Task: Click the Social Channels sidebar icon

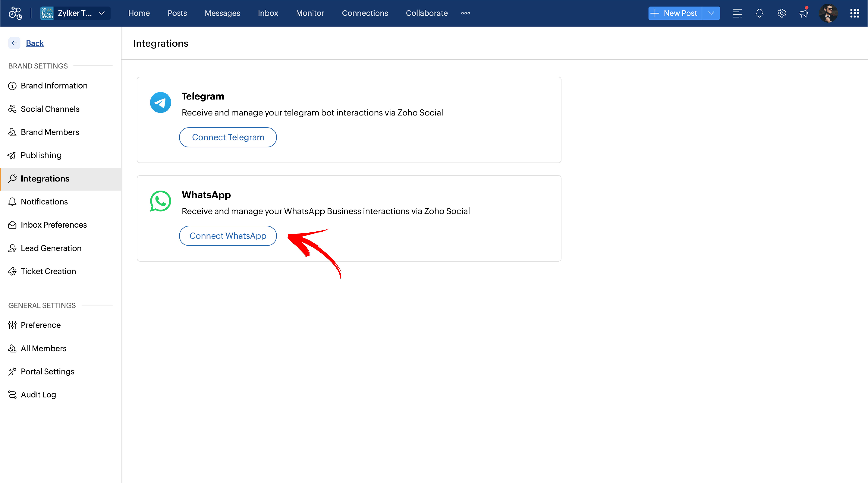Action: [12, 109]
